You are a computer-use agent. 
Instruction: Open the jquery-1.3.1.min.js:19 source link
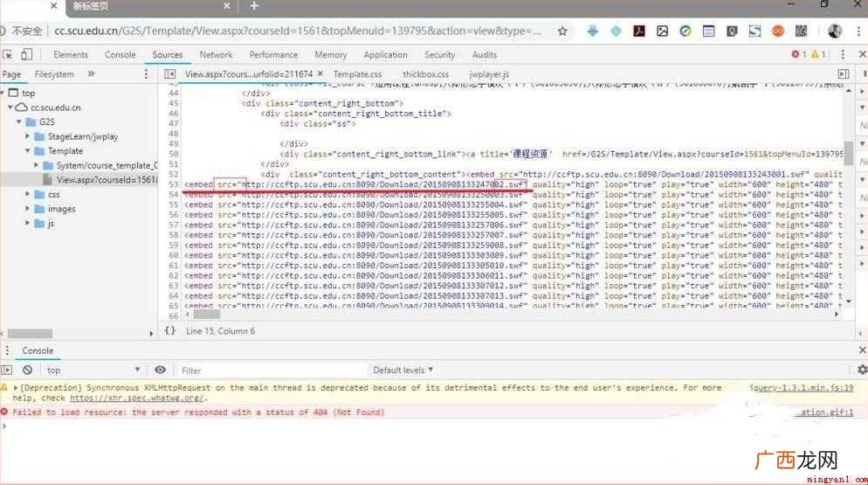tap(801, 387)
